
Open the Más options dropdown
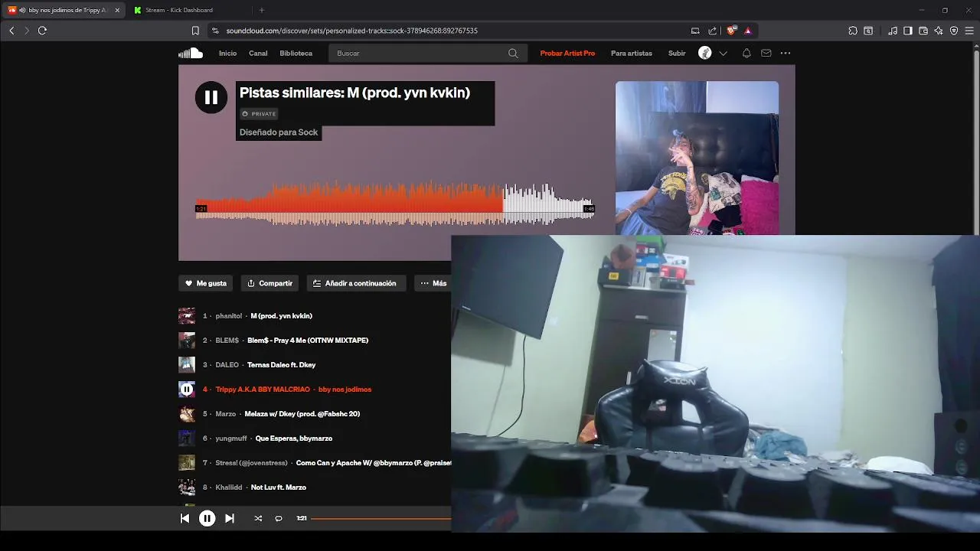(433, 283)
